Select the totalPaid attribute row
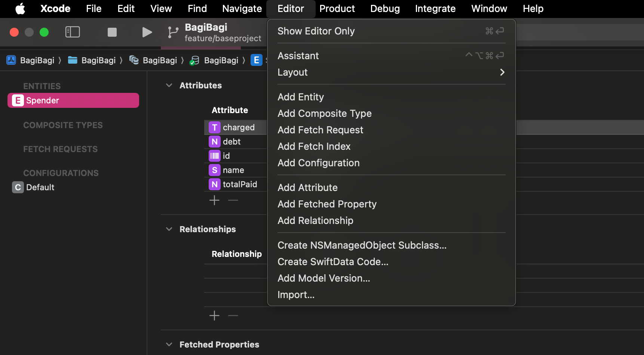Screen dimensions: 644x355 coord(239,184)
